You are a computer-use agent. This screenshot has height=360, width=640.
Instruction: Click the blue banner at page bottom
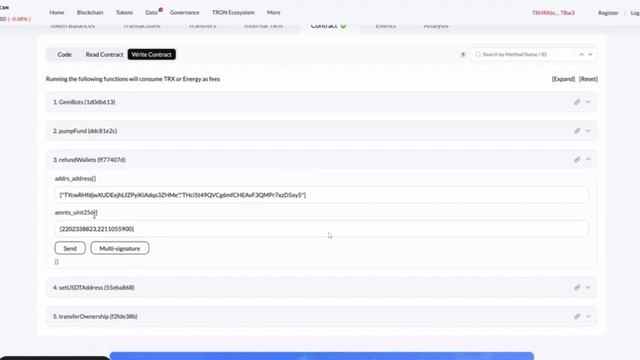pyautogui.click(x=322, y=356)
